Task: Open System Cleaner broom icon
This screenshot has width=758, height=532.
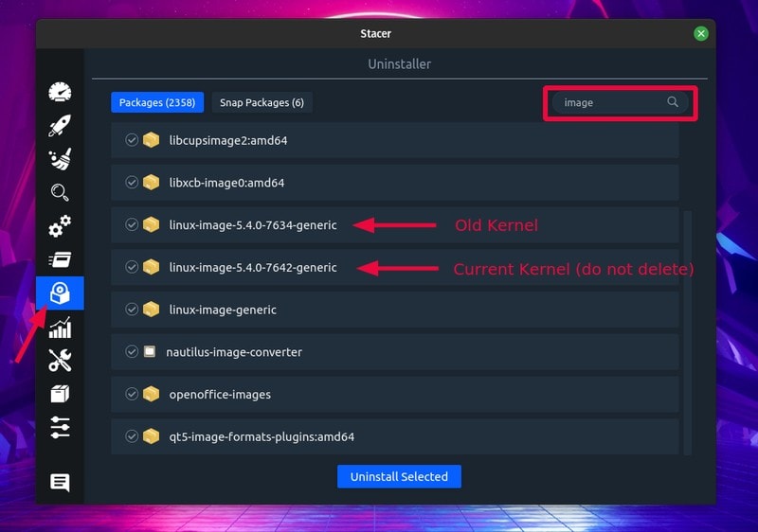Action: tap(60, 159)
